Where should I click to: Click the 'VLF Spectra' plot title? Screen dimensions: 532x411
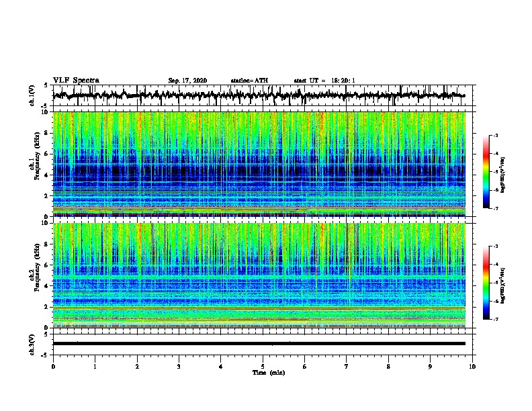click(x=76, y=81)
